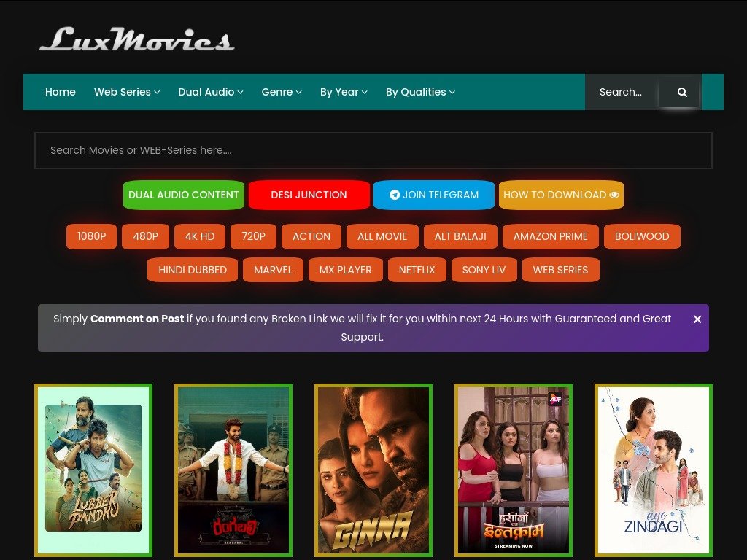Click the DUAL AUDIO CONTENT button
This screenshot has width=747, height=560.
point(183,195)
